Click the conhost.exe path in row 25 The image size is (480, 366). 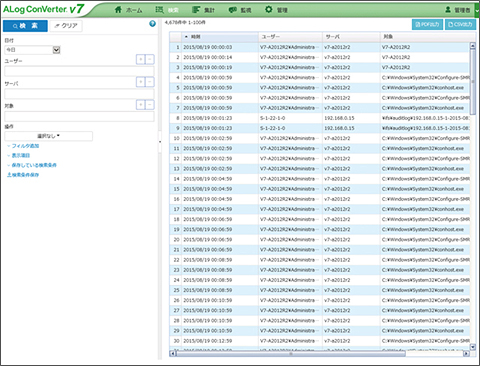click(423, 290)
